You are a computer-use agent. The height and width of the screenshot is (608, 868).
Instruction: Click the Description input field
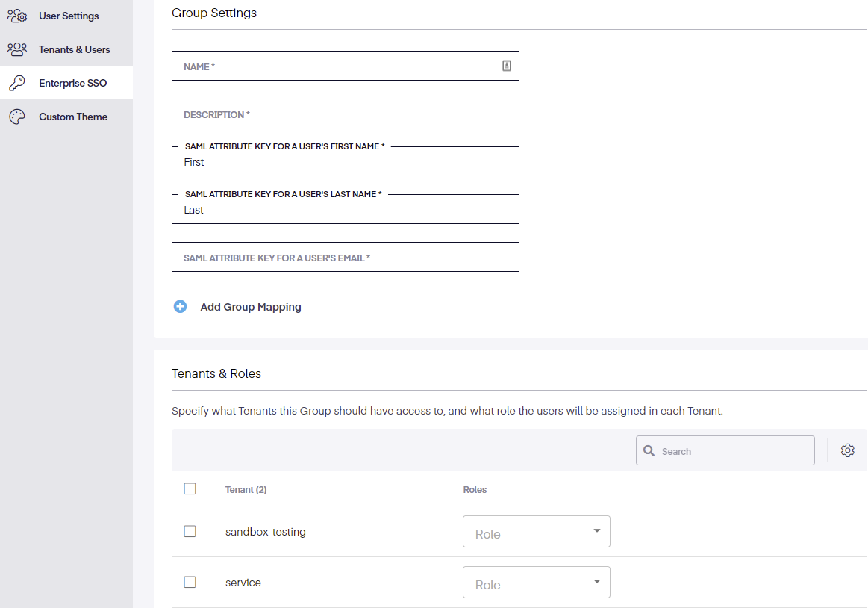click(x=345, y=114)
